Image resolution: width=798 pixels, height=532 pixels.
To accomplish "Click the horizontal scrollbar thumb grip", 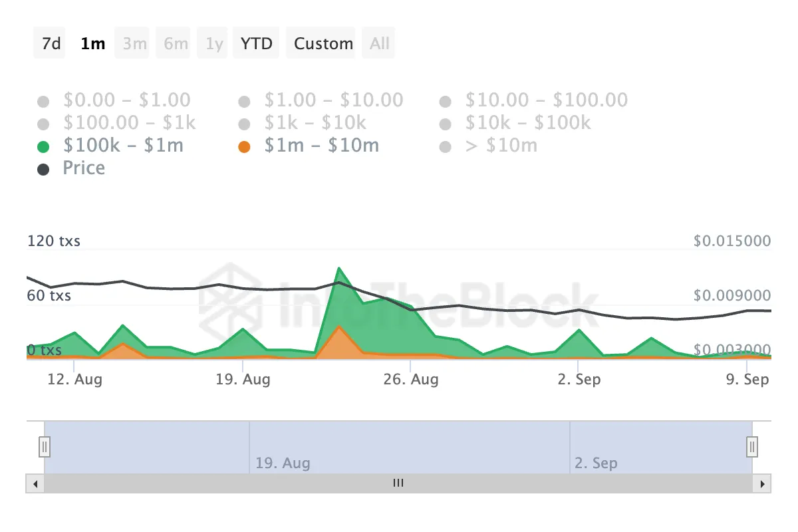I will (398, 483).
